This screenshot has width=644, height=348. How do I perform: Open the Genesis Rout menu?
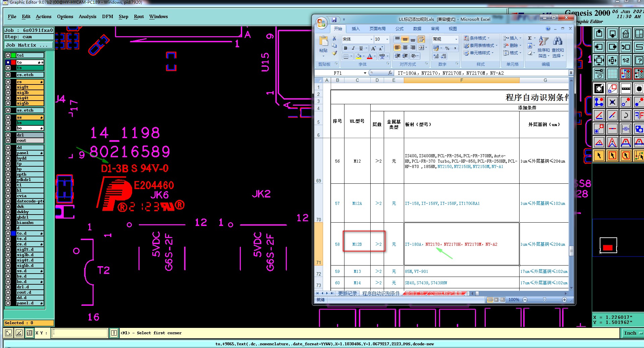[139, 16]
